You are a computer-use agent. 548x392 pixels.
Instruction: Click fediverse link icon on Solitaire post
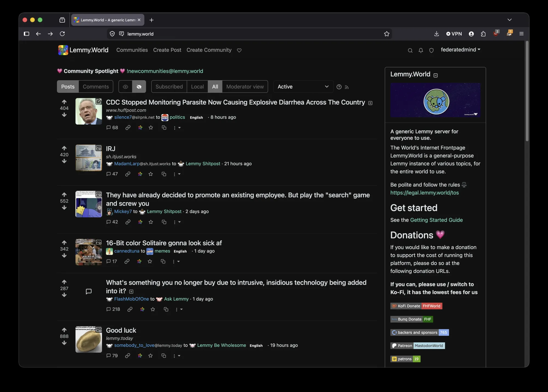tap(139, 261)
